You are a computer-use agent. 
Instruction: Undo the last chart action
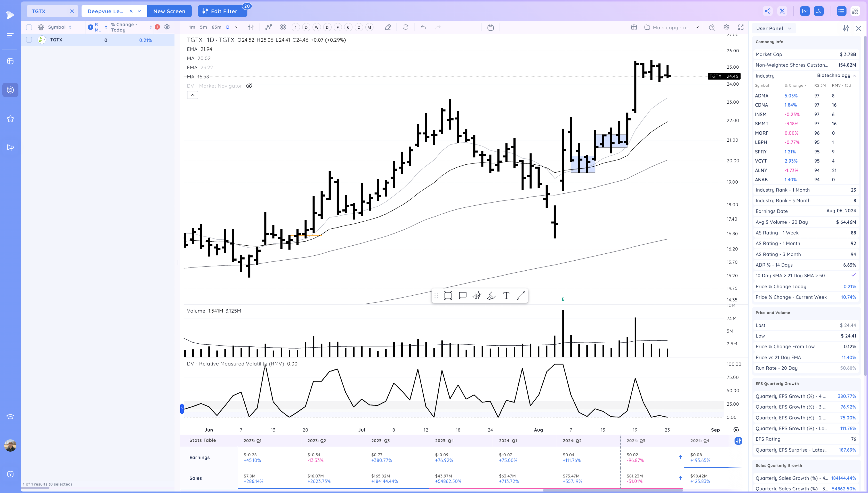click(423, 27)
